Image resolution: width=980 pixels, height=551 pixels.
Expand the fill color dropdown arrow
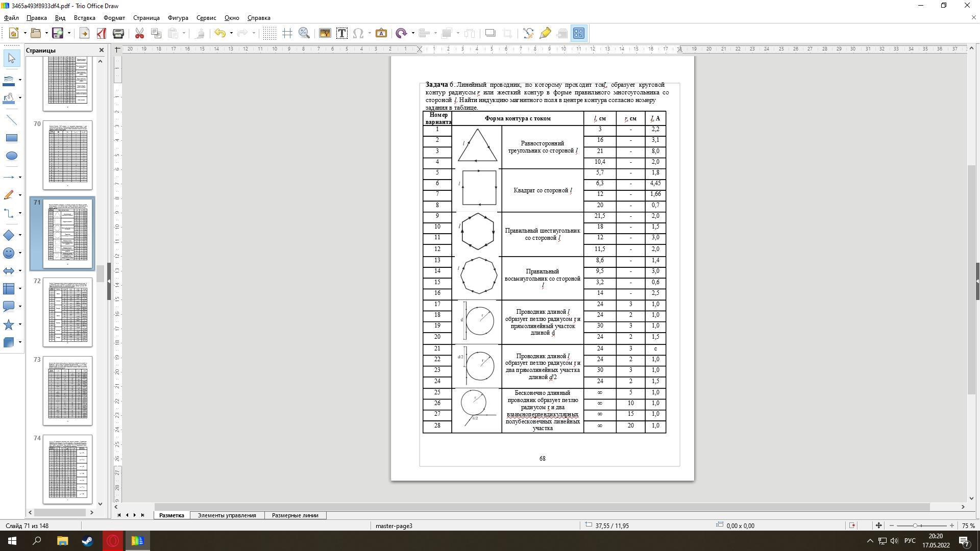click(20, 97)
